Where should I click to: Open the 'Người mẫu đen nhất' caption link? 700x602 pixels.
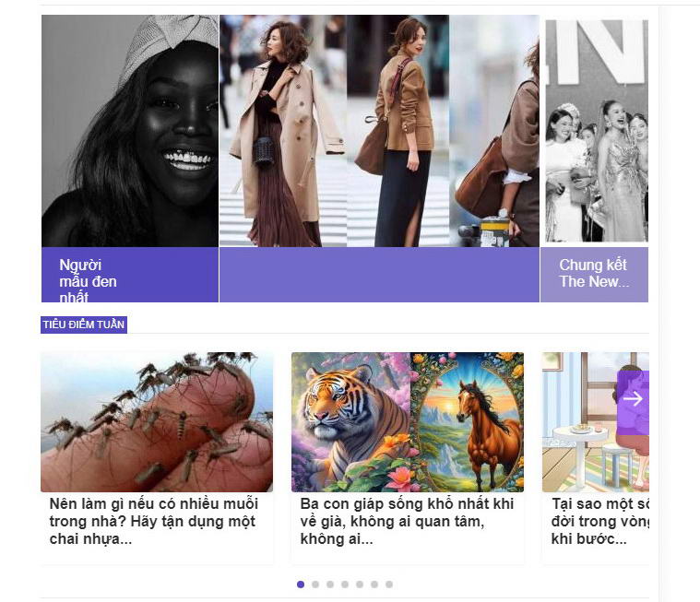tap(88, 280)
